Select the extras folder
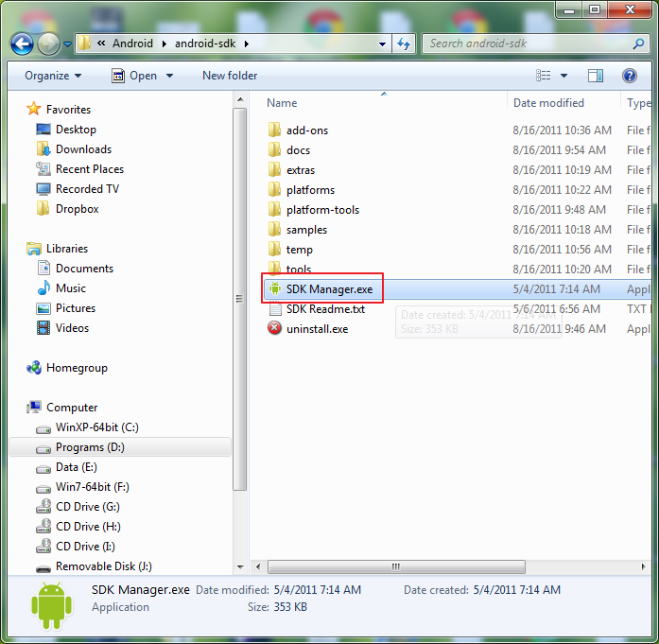 click(301, 170)
